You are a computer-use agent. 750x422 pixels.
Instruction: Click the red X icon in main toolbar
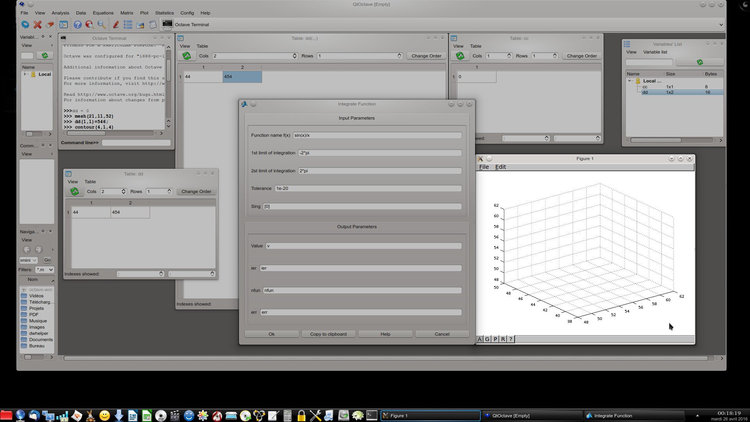pos(38,23)
